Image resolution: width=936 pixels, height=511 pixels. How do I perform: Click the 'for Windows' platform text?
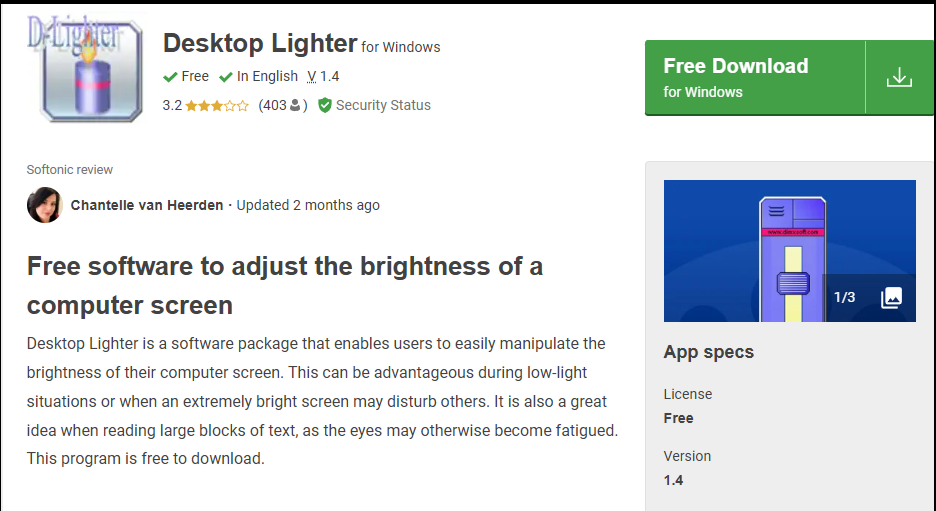point(401,47)
